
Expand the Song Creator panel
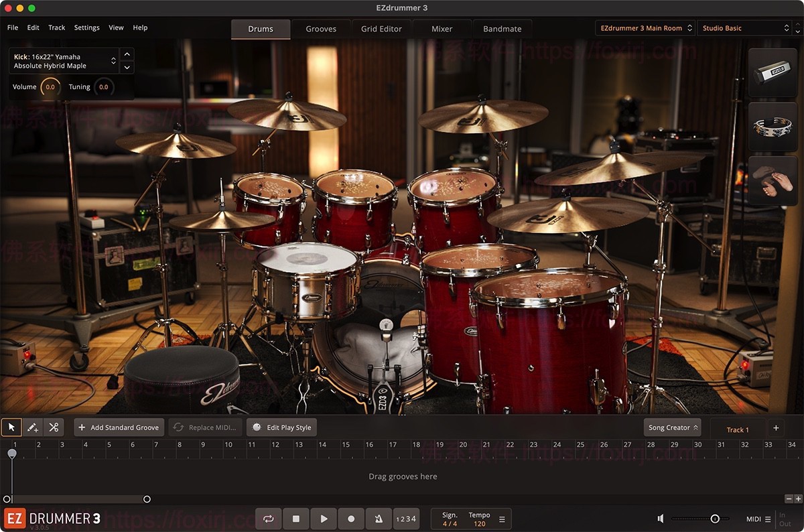[672, 427]
